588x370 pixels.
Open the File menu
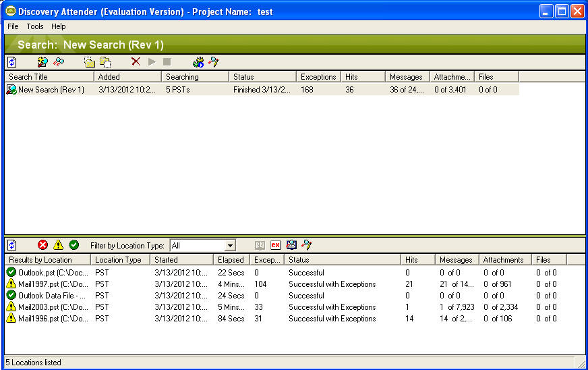click(x=13, y=26)
